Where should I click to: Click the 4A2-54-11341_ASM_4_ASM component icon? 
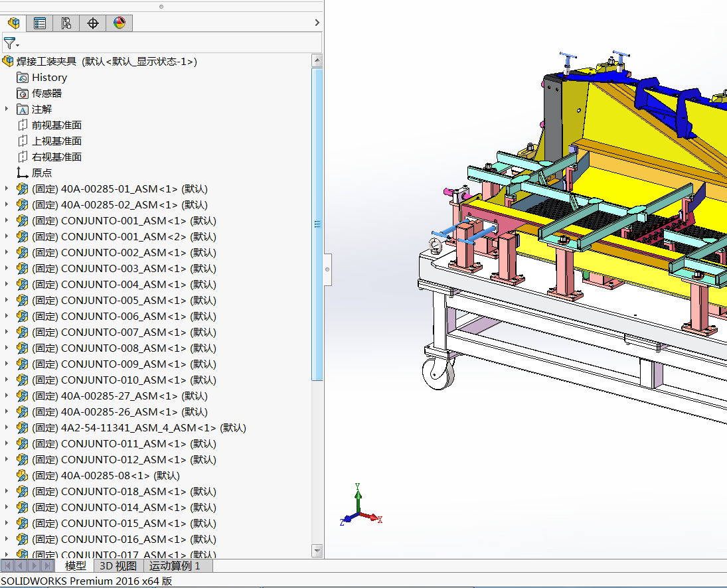pyautogui.click(x=23, y=427)
